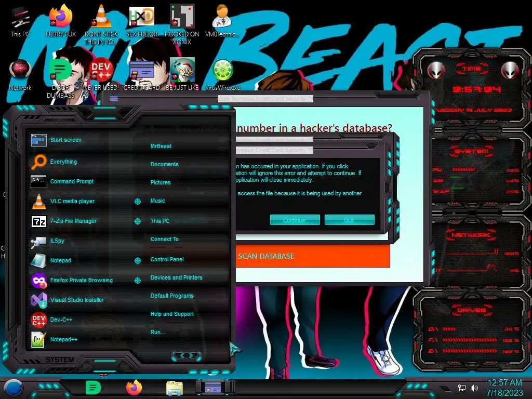The width and height of the screenshot is (532, 399).
Task: Open the Network desktop icon
Action: pos(20,75)
